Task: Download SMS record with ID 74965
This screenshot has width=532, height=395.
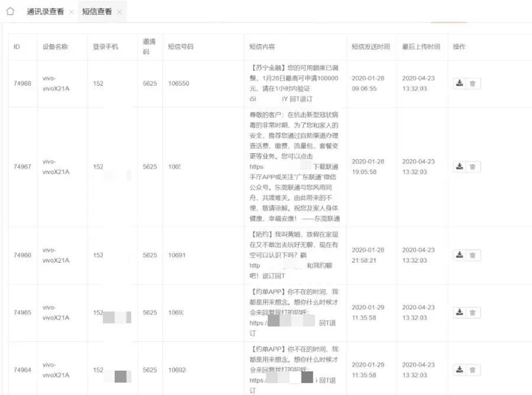Action: click(x=459, y=312)
